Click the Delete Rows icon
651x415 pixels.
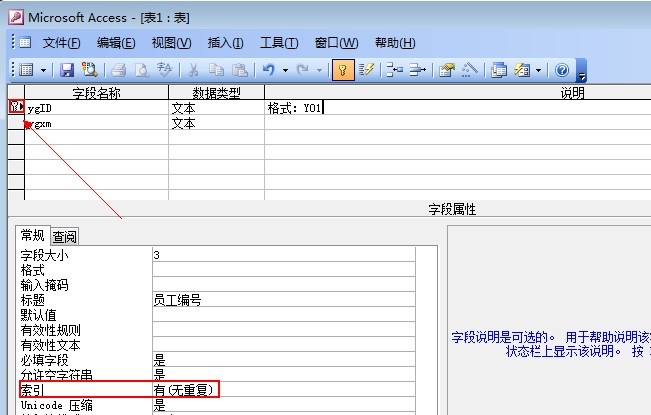418,70
